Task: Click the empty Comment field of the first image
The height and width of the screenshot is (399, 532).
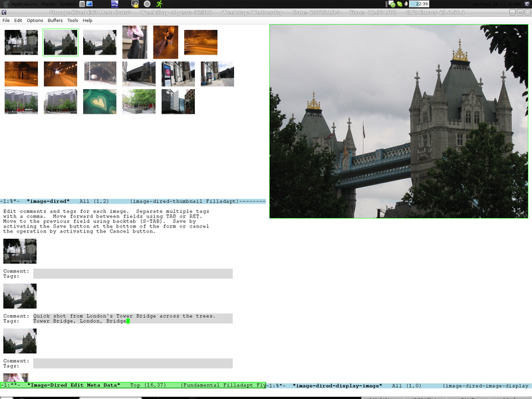Action: click(x=133, y=271)
